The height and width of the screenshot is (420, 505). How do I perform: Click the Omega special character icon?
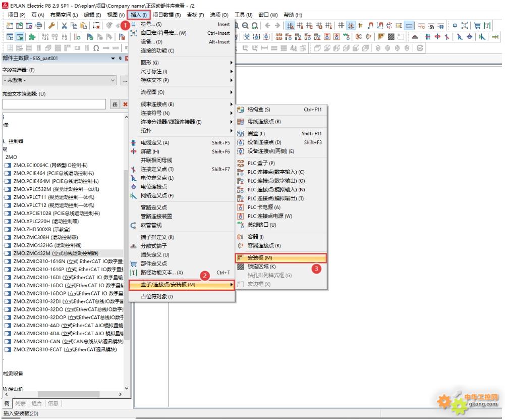tap(96, 48)
